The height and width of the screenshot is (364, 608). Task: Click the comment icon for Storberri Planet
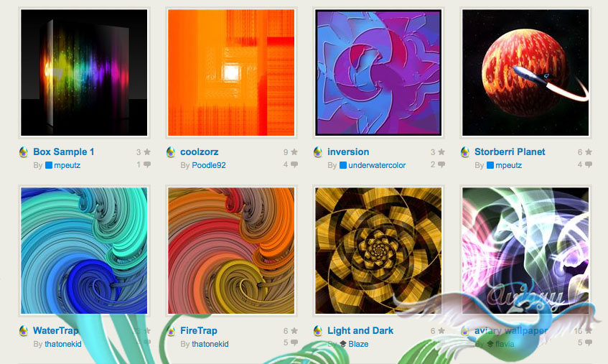589,164
